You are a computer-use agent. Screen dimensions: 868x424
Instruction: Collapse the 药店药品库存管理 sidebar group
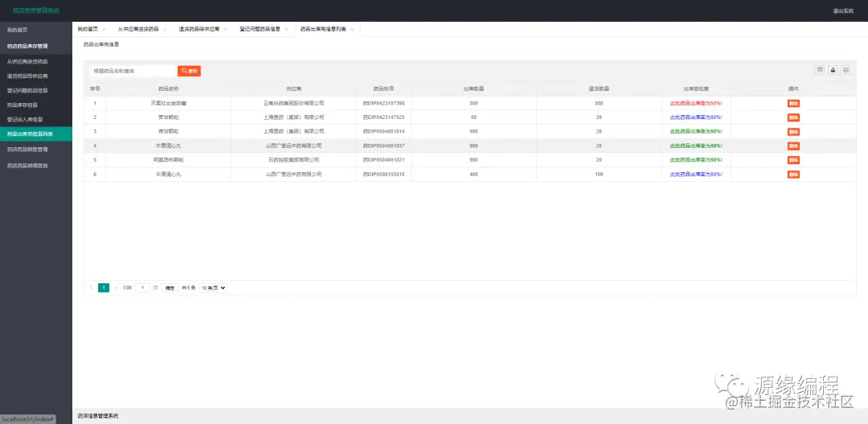point(36,47)
